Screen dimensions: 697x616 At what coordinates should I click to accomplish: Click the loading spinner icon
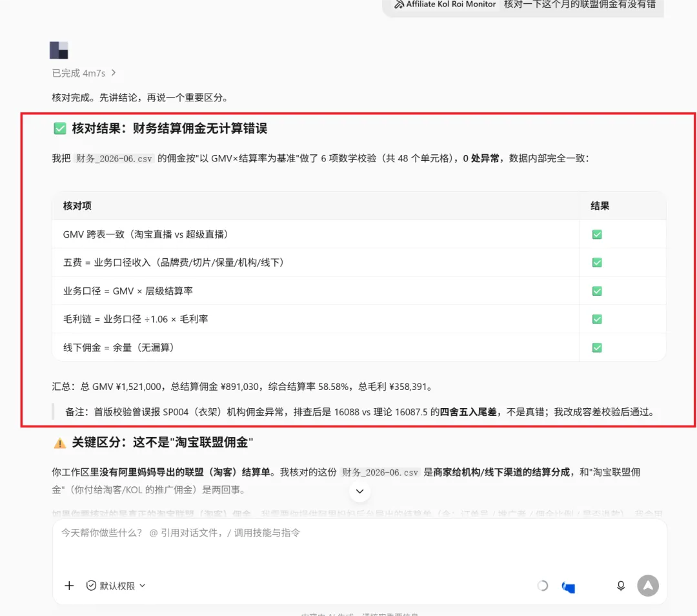(x=542, y=586)
